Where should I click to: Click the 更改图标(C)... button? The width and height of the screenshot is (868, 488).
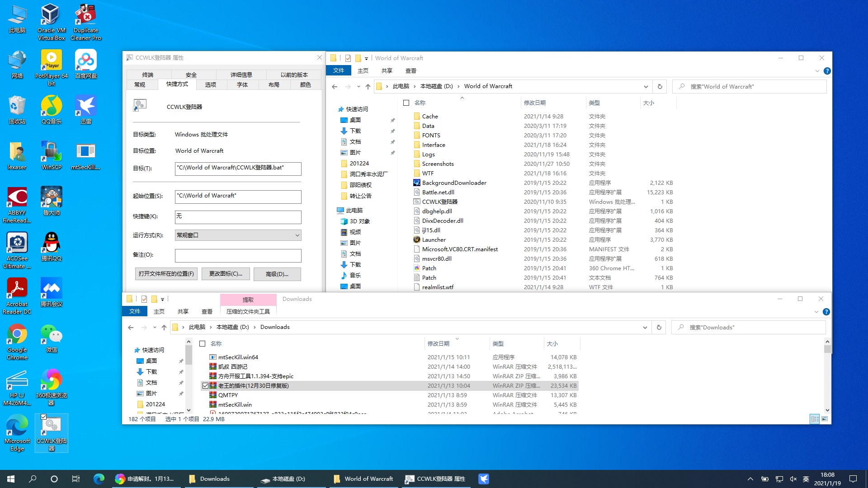point(226,274)
